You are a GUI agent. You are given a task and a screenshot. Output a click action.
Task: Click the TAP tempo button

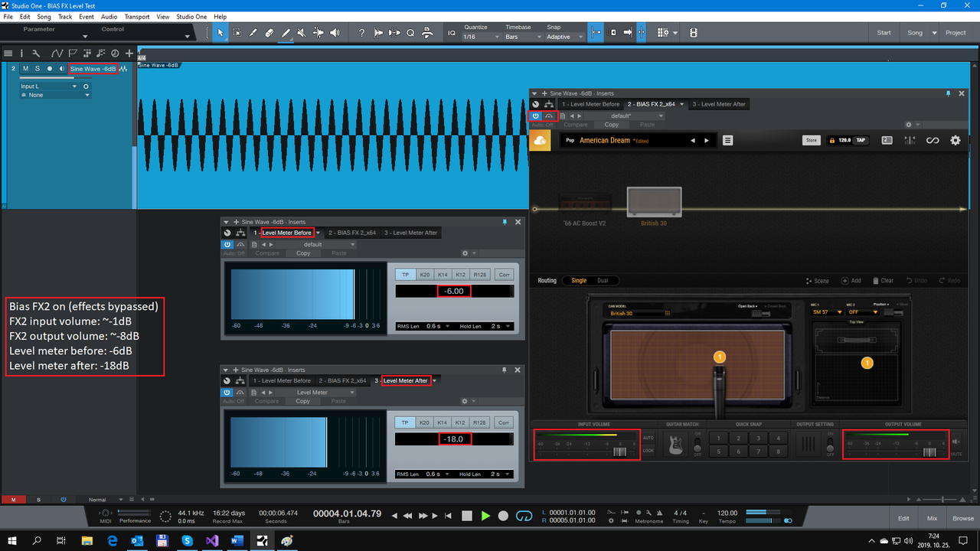[861, 140]
